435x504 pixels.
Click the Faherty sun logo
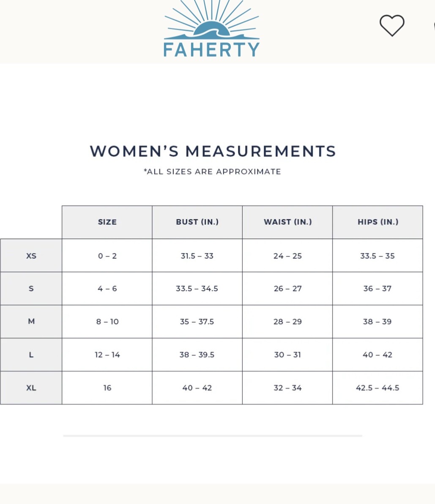[x=211, y=30]
